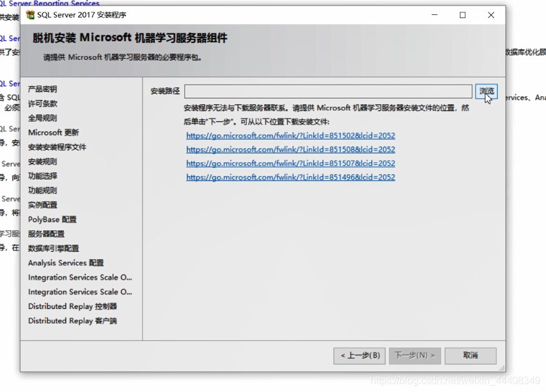Open the LinkId=851507 download link
Viewport: 546px width, 392px height.
click(290, 163)
